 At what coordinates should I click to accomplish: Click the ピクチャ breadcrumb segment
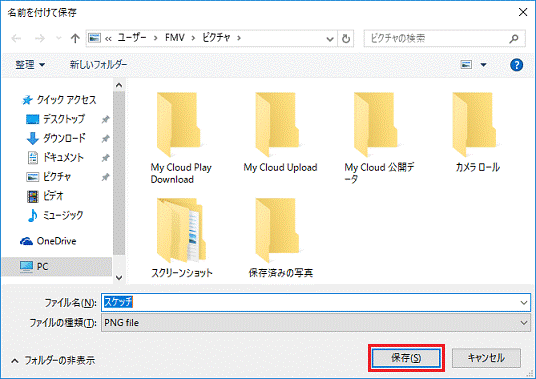[x=216, y=38]
